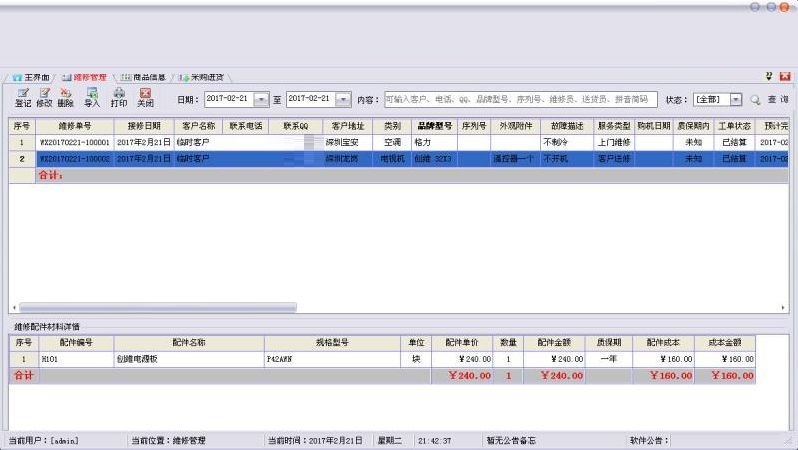
Task: Click the scrollbar left arrow of repair list
Action: click(x=14, y=307)
